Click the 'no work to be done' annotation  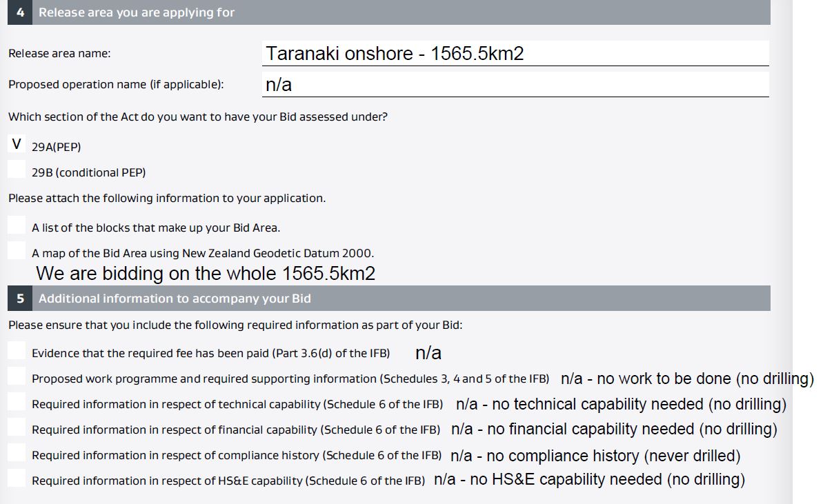click(687, 379)
